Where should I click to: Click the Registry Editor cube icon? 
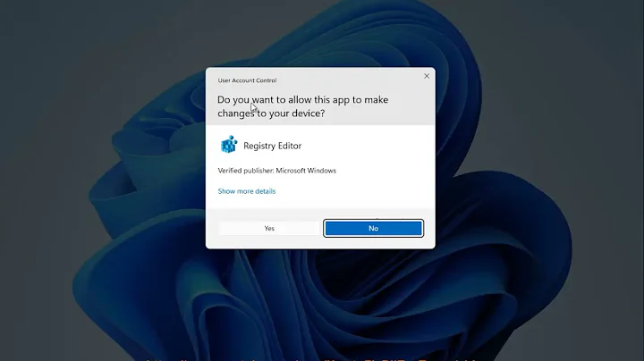click(x=229, y=145)
